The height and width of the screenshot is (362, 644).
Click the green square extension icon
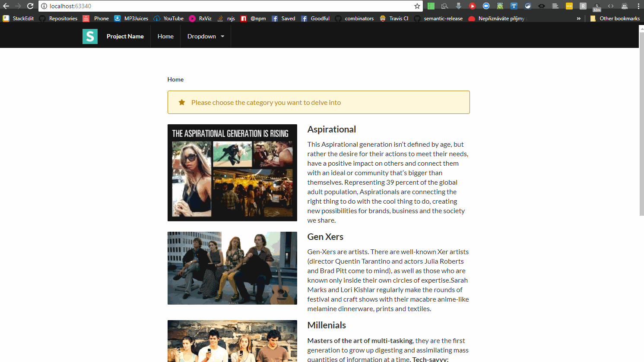click(431, 6)
